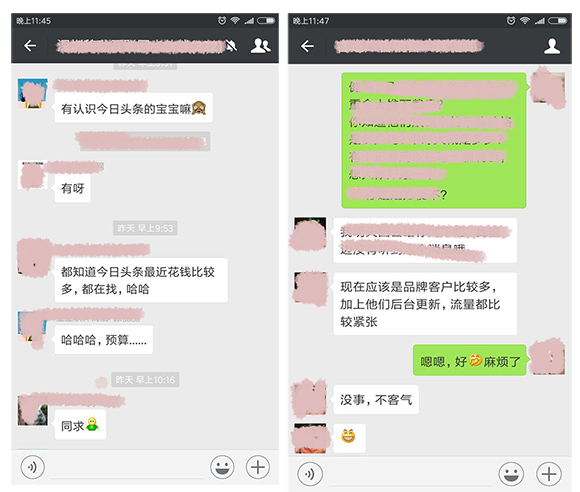Open emoji picker in left chat
580x492 pixels.
(222, 467)
